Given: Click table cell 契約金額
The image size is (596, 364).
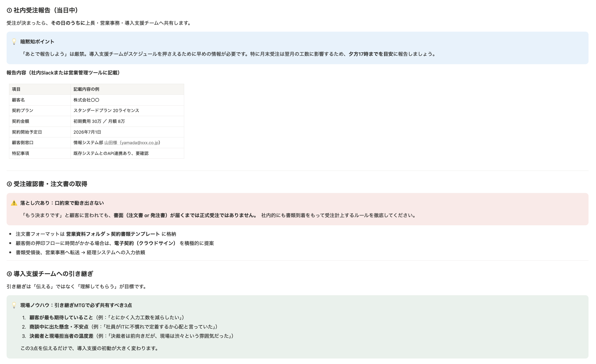Looking at the screenshot, I should tap(40, 121).
